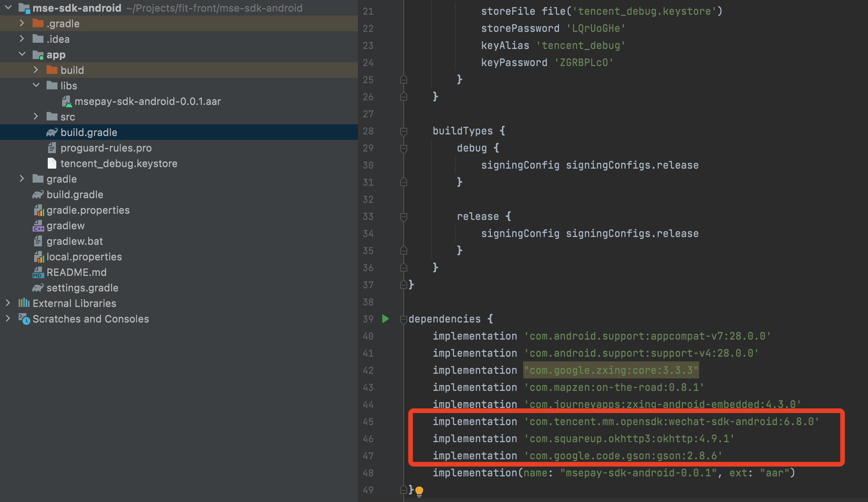Screen dimensions: 868x502
Task: Fold the dependencies block in gutter
Action: tap(403, 319)
